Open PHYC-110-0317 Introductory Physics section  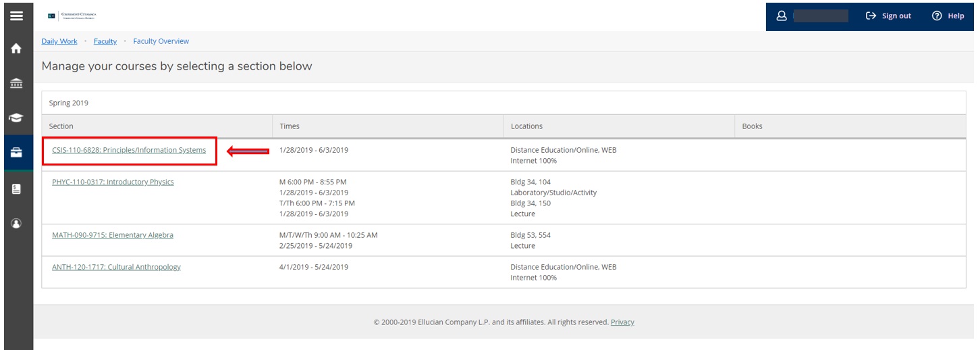point(113,182)
